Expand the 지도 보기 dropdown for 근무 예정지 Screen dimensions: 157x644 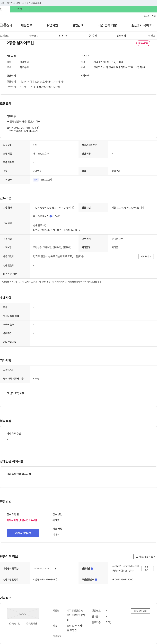click(x=146, y=256)
